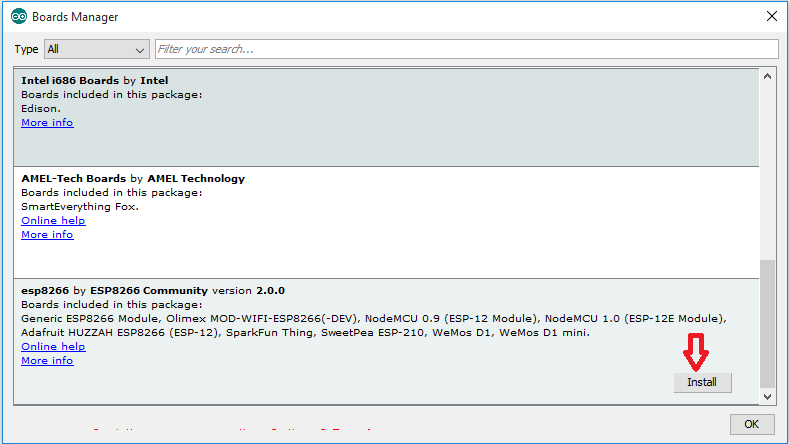Click the scrollbar up arrow
Image resolution: width=790 pixels, height=444 pixels.
pos(767,76)
